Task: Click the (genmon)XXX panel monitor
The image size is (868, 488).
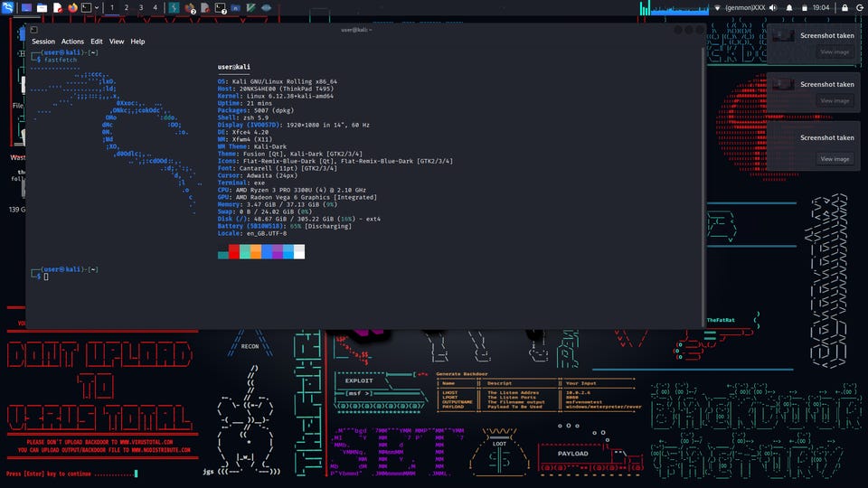Action: 745,8
